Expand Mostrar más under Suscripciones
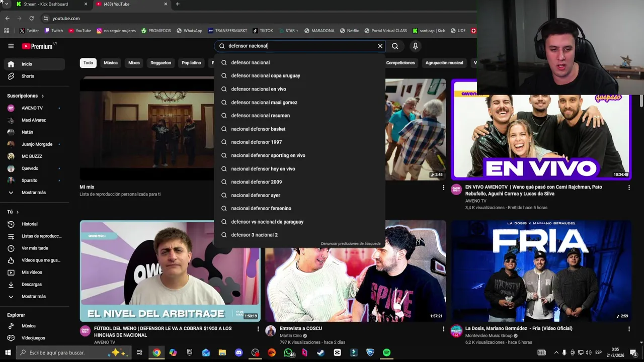The width and height of the screenshot is (644, 362). pyautogui.click(x=33, y=193)
